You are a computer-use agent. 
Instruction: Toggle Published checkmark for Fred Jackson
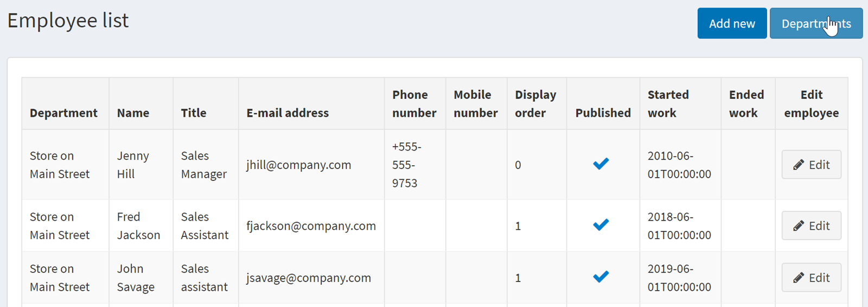click(x=601, y=224)
